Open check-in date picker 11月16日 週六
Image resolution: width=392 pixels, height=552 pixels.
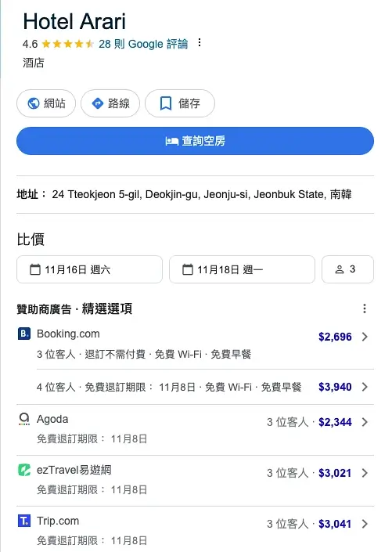(x=89, y=269)
